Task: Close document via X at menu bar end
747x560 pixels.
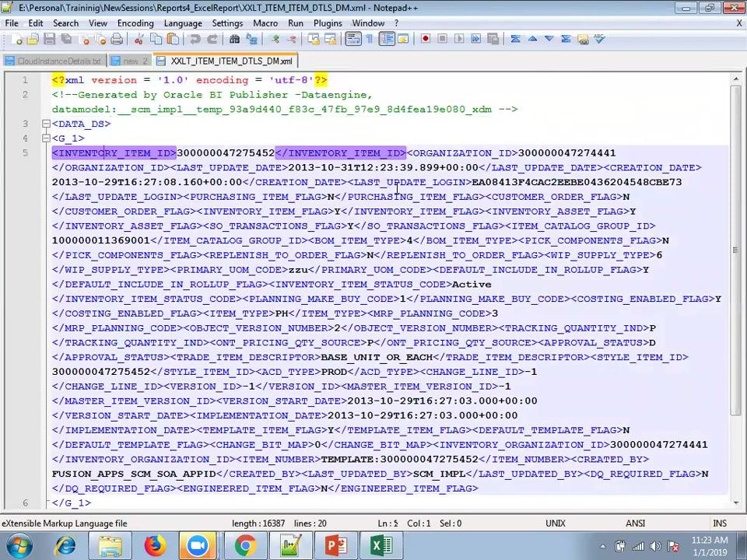Action: click(x=739, y=23)
